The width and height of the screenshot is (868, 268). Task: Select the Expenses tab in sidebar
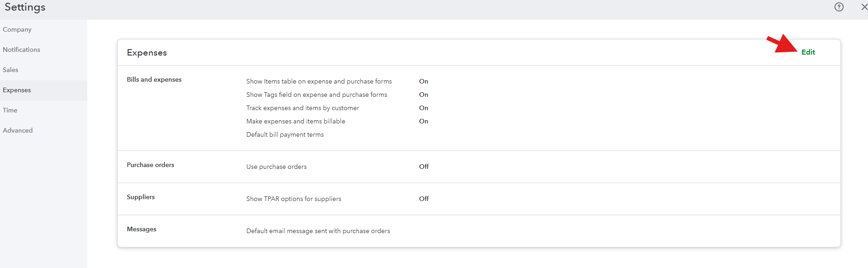click(x=17, y=90)
